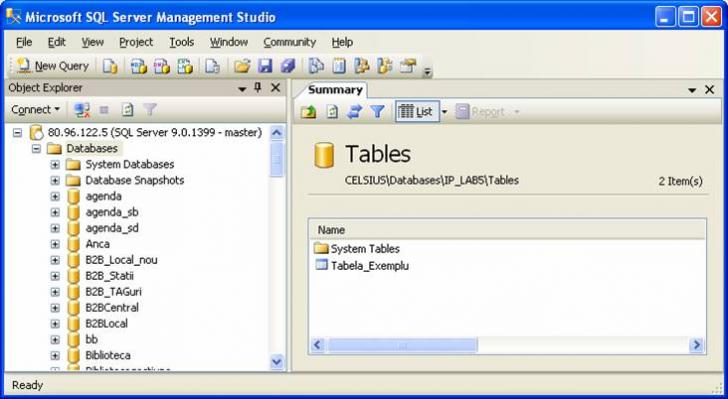
Task: Open the View menu
Action: pos(92,42)
